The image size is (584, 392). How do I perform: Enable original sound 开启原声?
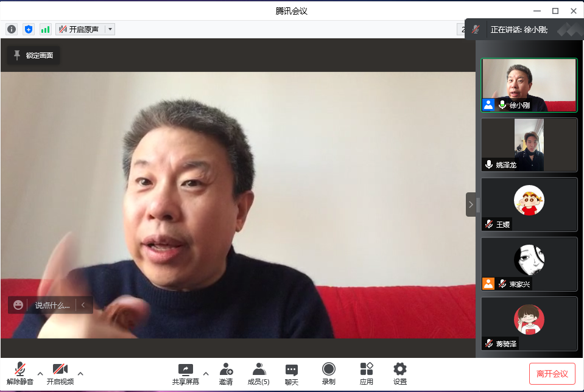pos(81,29)
